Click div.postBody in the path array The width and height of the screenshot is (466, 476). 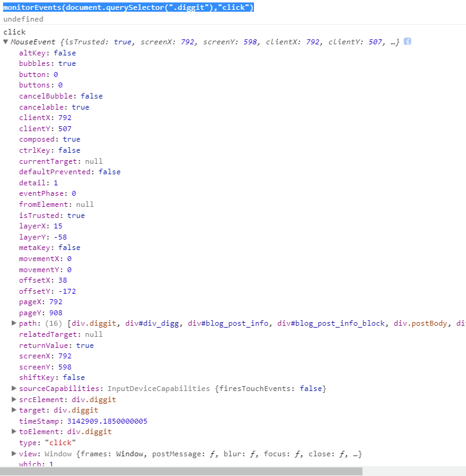[x=420, y=323]
